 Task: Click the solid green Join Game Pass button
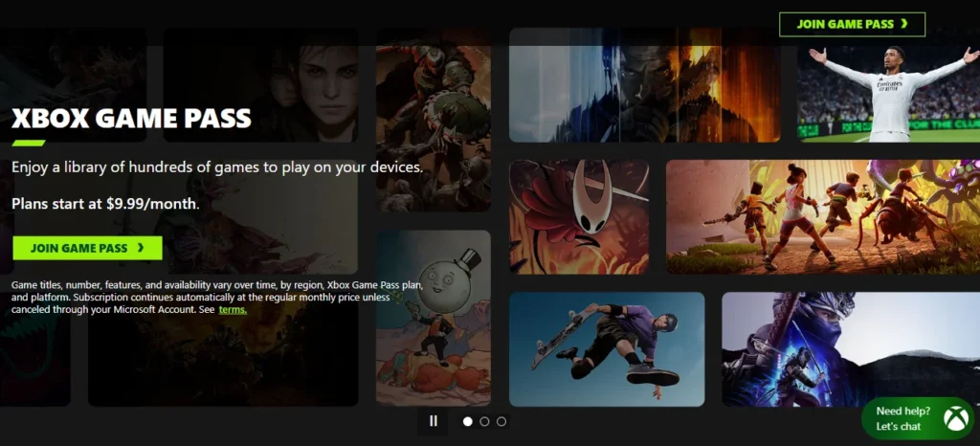coord(87,248)
